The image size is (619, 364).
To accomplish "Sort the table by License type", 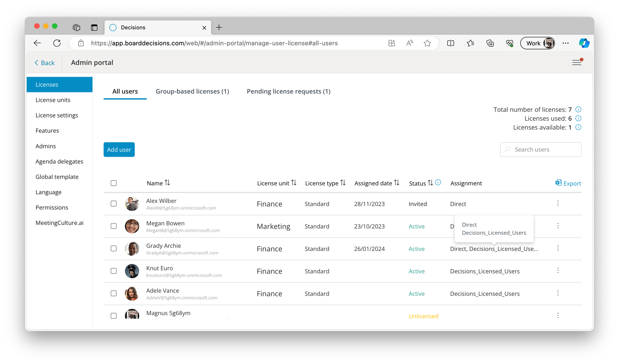I will point(343,183).
